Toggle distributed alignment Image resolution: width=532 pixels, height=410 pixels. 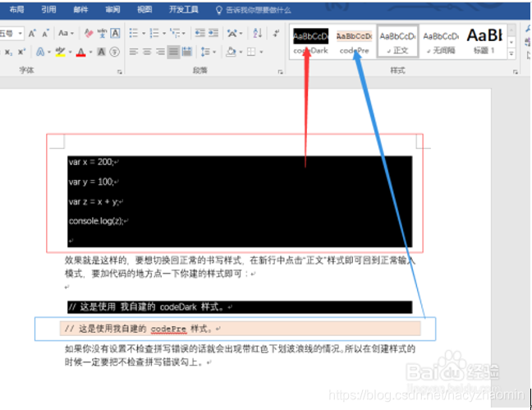coord(186,52)
